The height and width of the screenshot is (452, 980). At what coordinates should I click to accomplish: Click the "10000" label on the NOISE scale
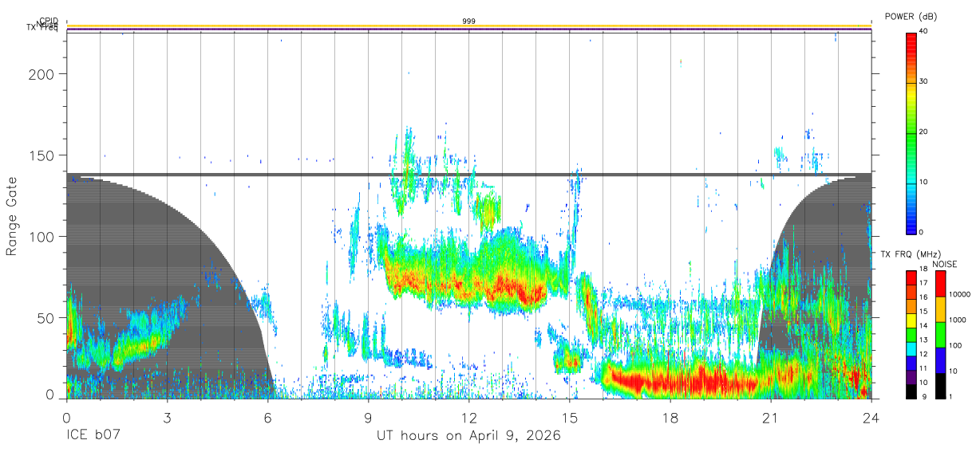pyautogui.click(x=960, y=294)
